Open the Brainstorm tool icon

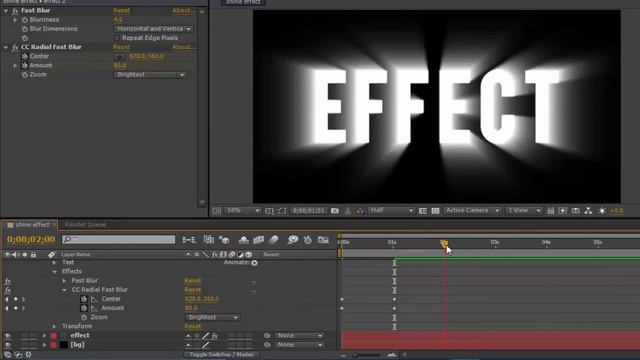tap(293, 240)
